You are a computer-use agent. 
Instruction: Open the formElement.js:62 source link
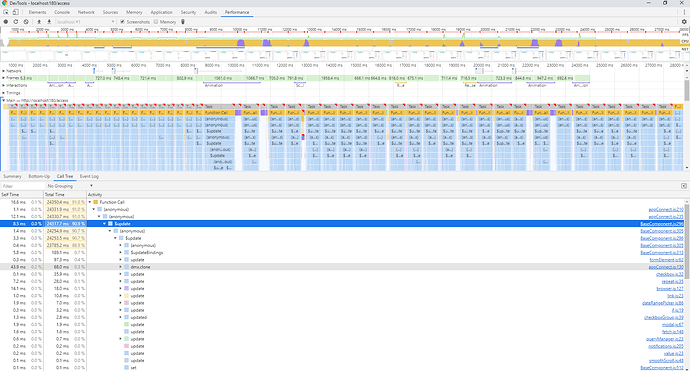pos(667,260)
